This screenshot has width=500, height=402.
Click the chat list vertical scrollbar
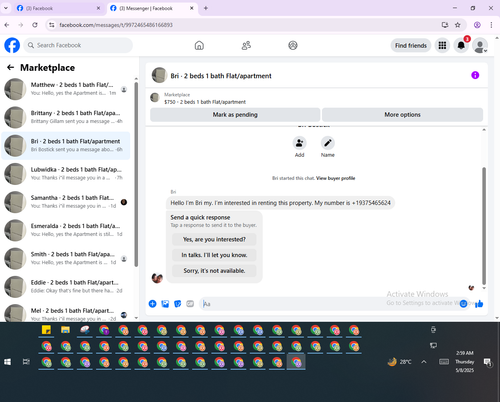tap(136, 174)
